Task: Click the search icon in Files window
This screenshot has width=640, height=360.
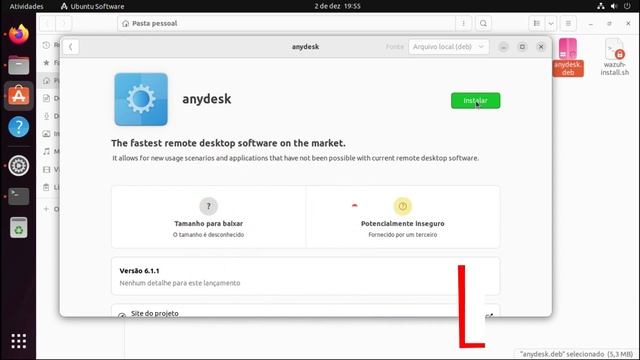Action: (483, 24)
